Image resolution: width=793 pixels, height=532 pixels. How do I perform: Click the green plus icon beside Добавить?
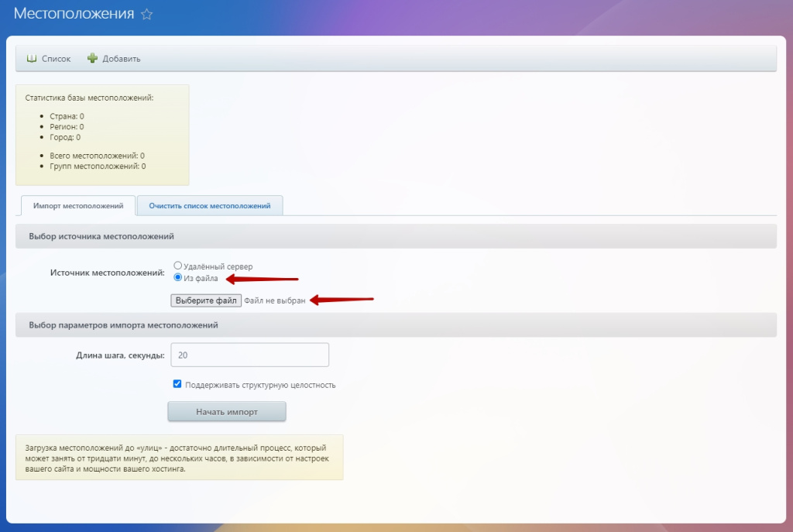(93, 59)
